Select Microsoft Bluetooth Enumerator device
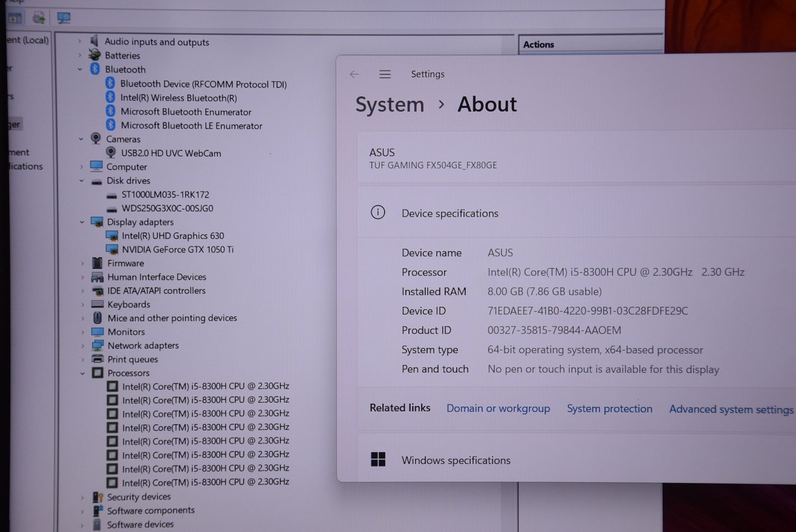This screenshot has height=532, width=796. (186, 111)
